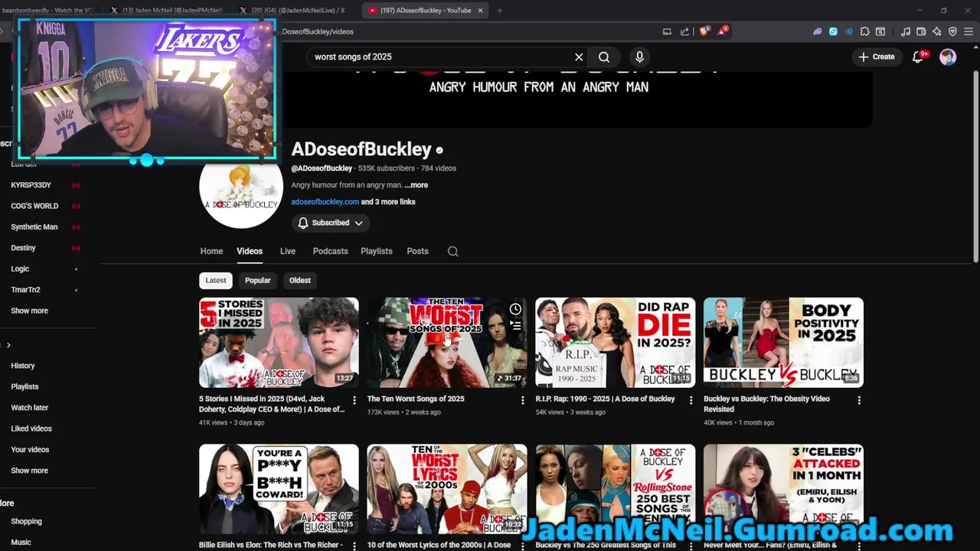Search within the channel using magnifier icon
This screenshot has width=980, height=551.
coord(453,251)
